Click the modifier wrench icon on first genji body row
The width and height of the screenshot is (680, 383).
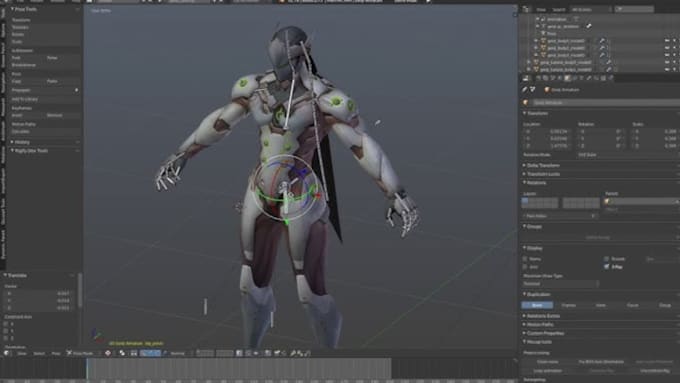tap(602, 41)
